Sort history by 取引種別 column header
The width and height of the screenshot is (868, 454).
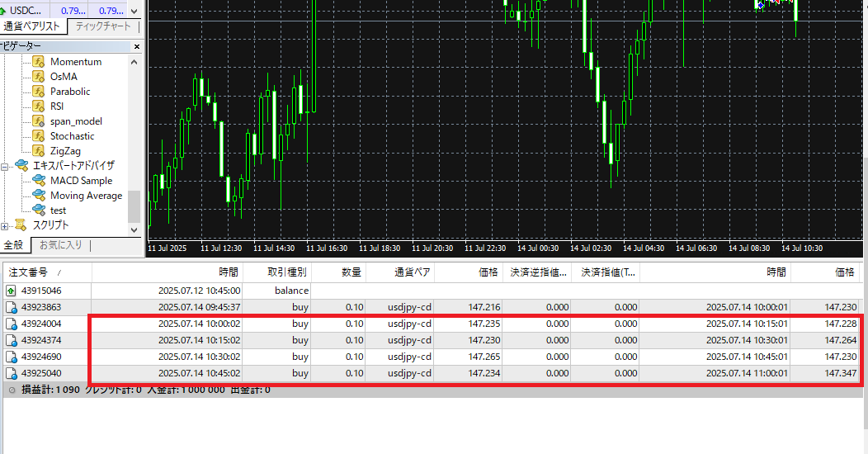(286, 272)
